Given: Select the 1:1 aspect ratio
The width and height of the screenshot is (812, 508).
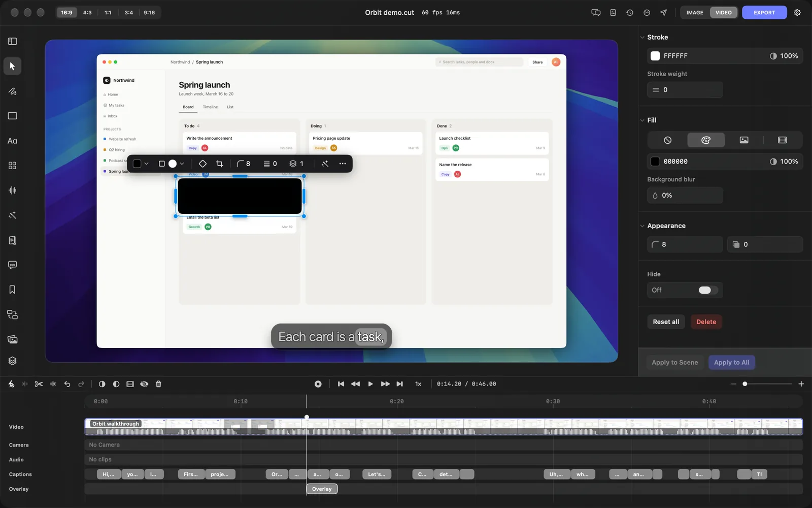Looking at the screenshot, I should coord(108,13).
